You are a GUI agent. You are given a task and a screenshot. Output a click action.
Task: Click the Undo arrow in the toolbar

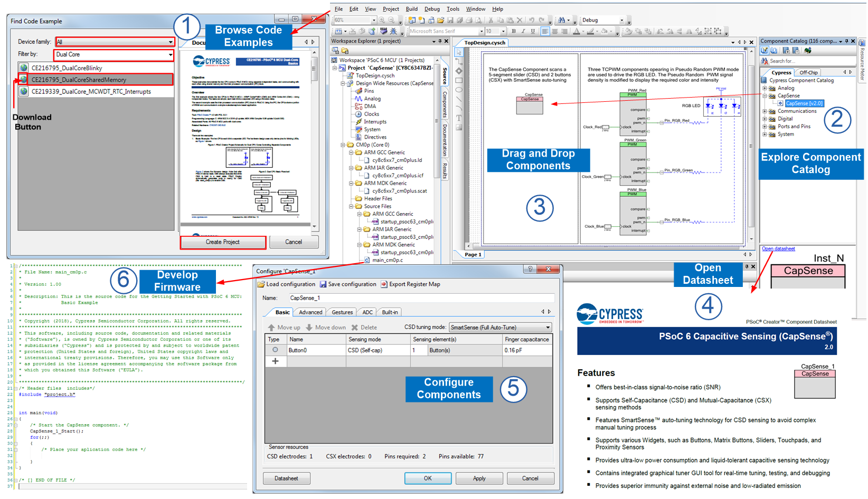pyautogui.click(x=532, y=20)
